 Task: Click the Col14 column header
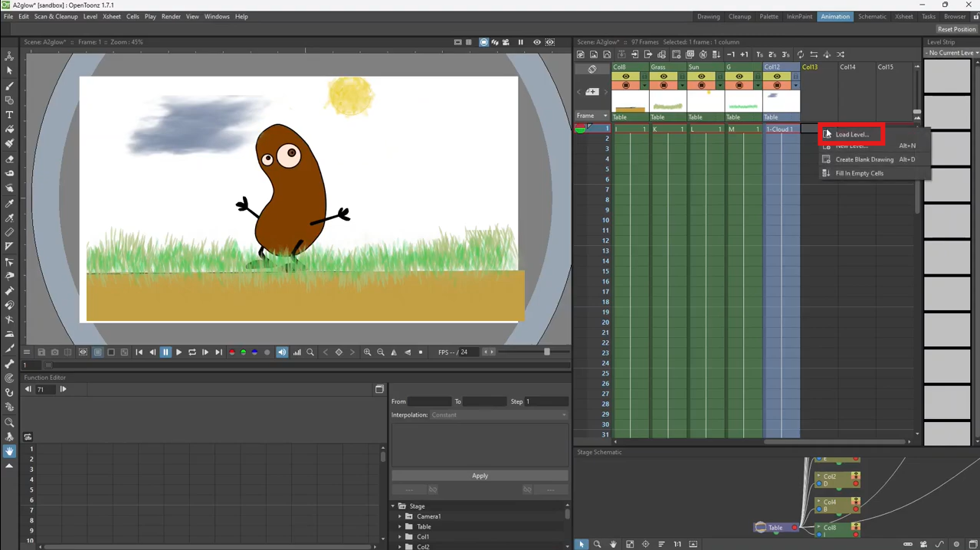[847, 67]
